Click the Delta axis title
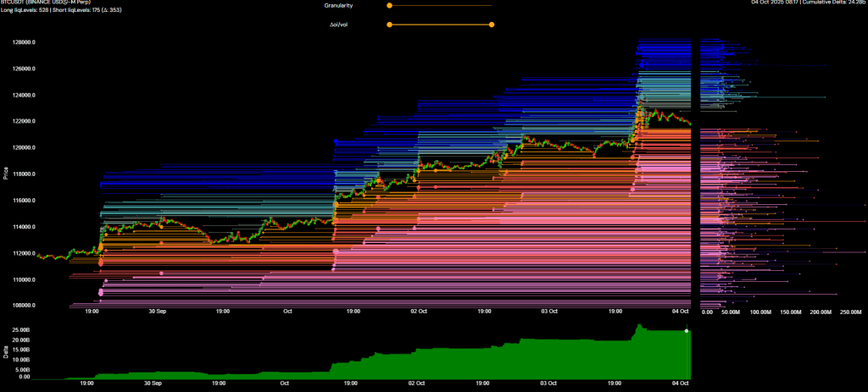This screenshot has width=868, height=392. click(x=6, y=351)
